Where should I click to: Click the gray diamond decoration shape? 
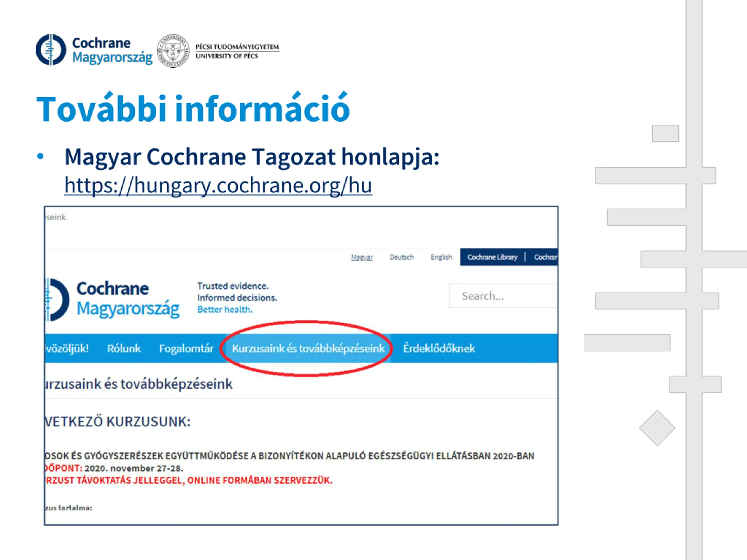[x=657, y=428]
